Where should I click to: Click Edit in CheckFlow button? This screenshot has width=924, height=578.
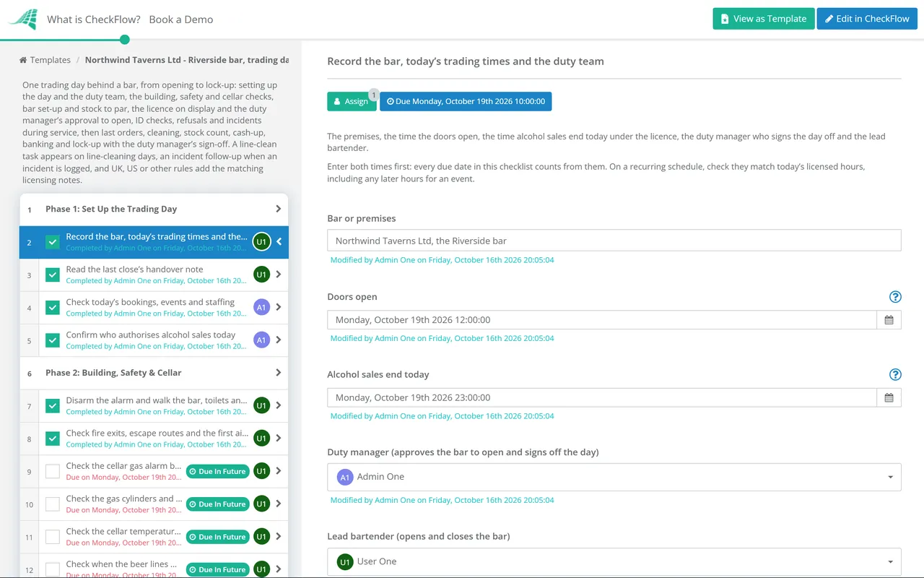coord(867,19)
